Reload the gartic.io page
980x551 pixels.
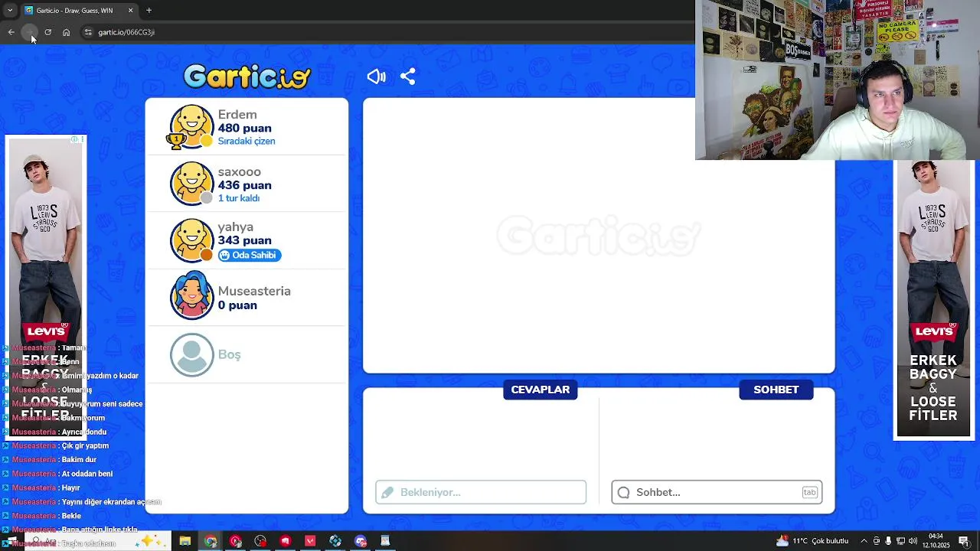pyautogui.click(x=47, y=32)
